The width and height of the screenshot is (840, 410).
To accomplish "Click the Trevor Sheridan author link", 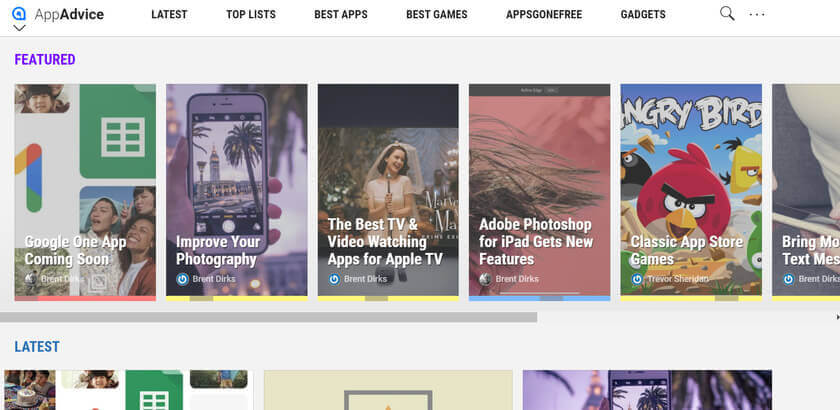I will pos(678,279).
